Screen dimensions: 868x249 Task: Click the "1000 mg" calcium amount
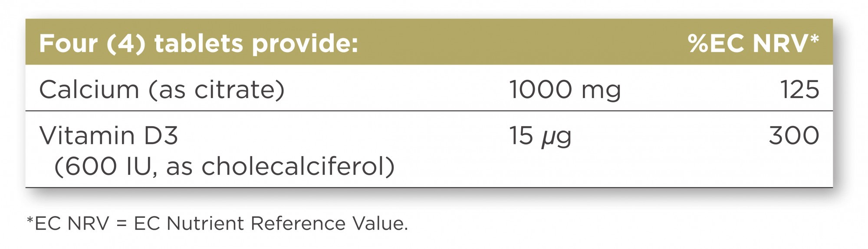coord(565,90)
